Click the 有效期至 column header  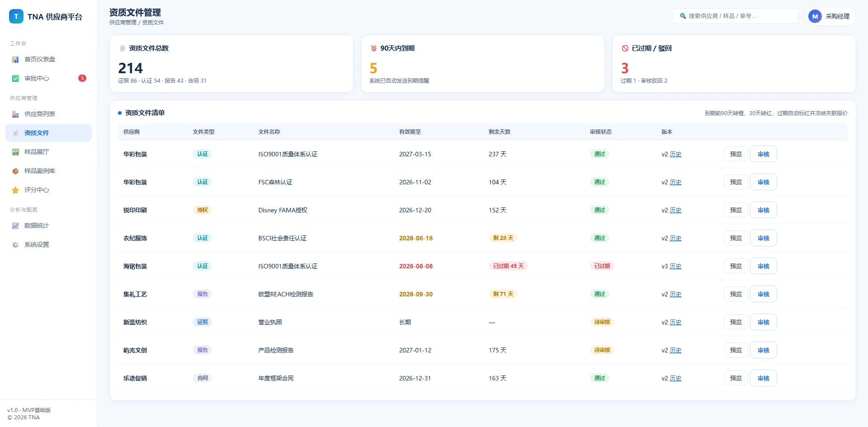coord(410,132)
